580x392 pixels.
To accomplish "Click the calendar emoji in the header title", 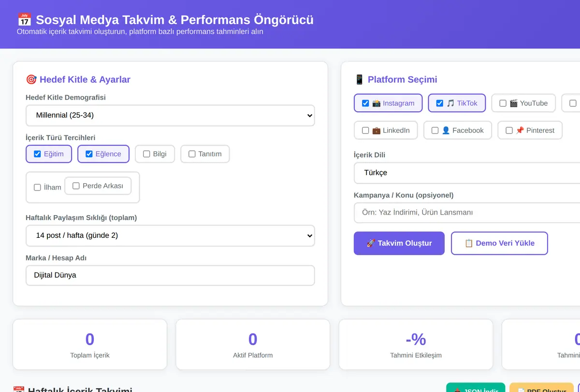I will [x=24, y=20].
